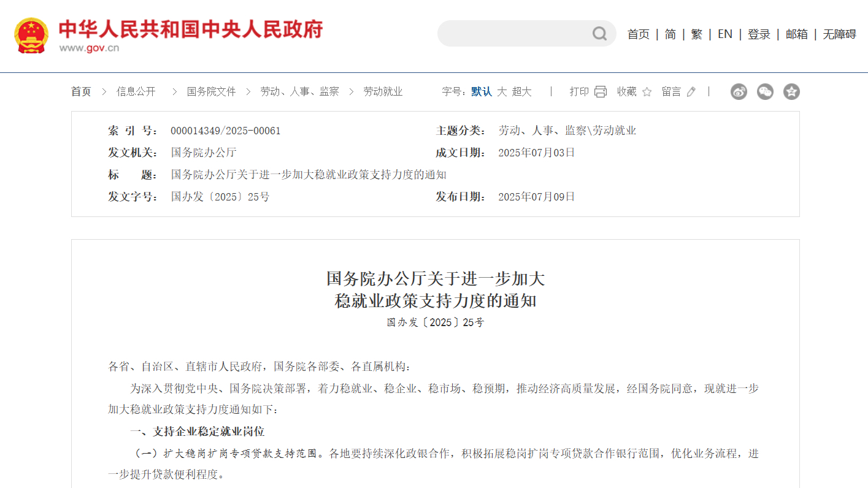Click the issuing agency value 国务院办公厅

[204, 153]
